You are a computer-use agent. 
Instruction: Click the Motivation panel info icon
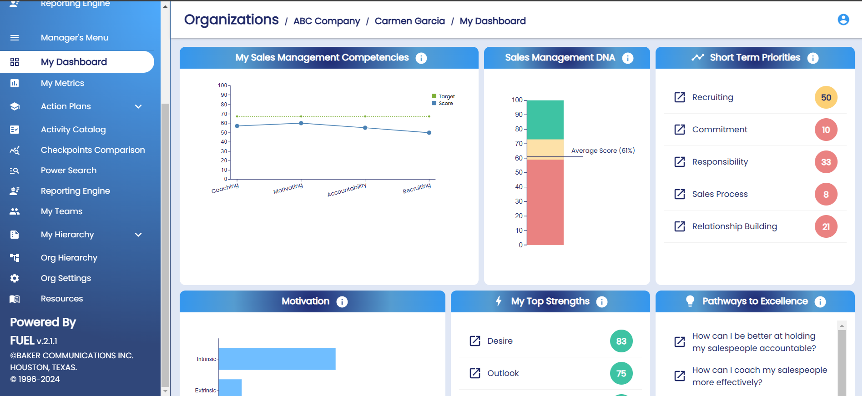pos(342,302)
